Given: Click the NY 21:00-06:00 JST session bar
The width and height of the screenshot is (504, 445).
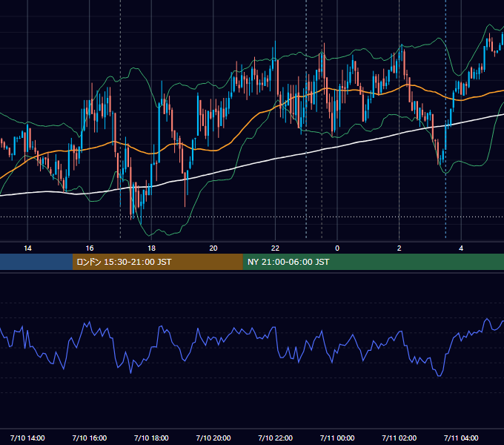Looking at the screenshot, I should click(x=373, y=262).
